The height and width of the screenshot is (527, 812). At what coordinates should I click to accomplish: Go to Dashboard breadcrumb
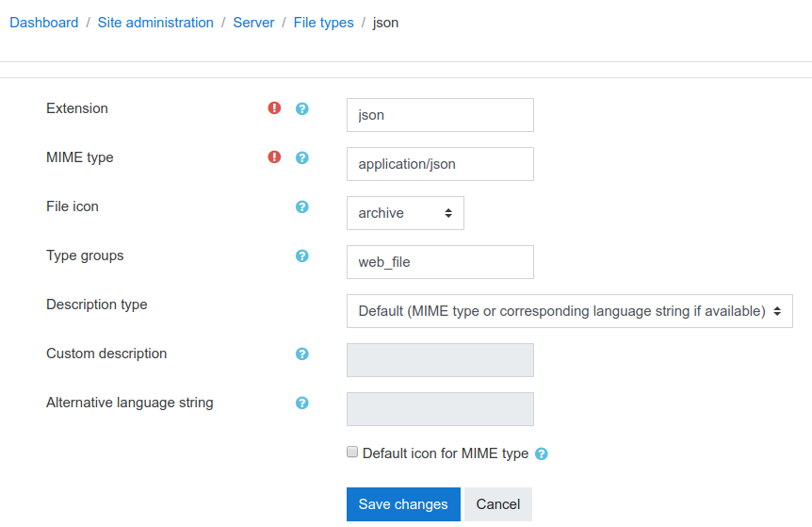[44, 23]
